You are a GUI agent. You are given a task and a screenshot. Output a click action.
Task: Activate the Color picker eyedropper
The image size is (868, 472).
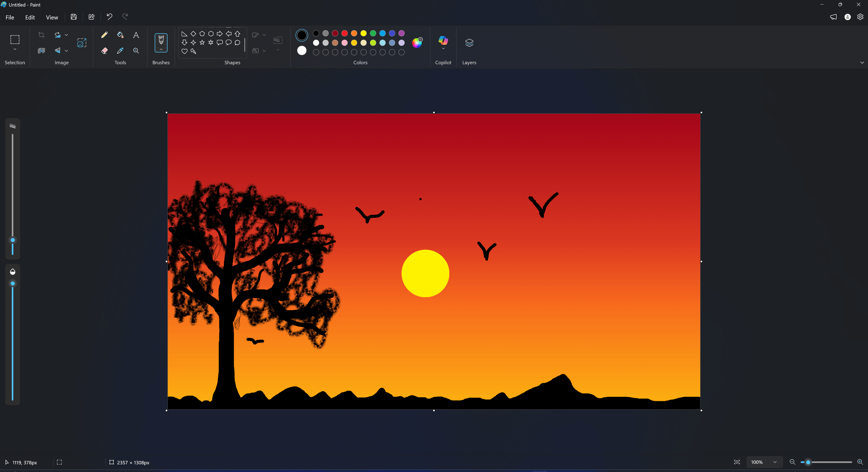point(120,51)
